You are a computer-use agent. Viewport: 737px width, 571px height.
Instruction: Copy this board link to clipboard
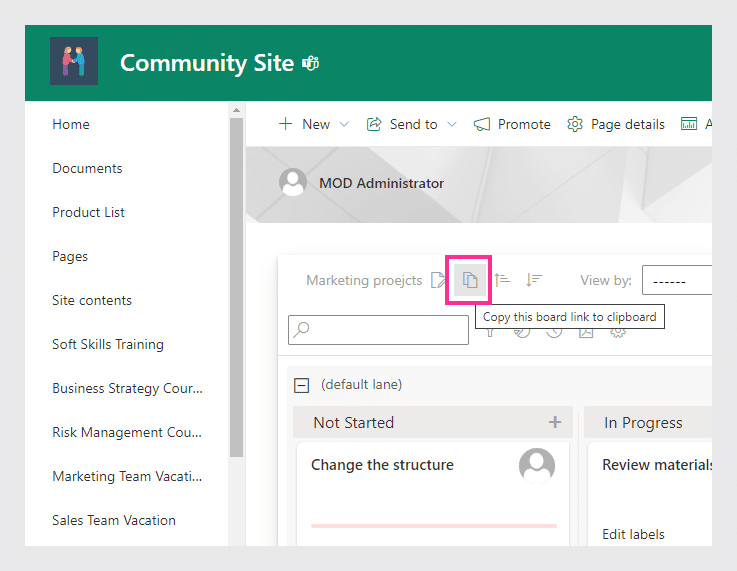tap(470, 280)
